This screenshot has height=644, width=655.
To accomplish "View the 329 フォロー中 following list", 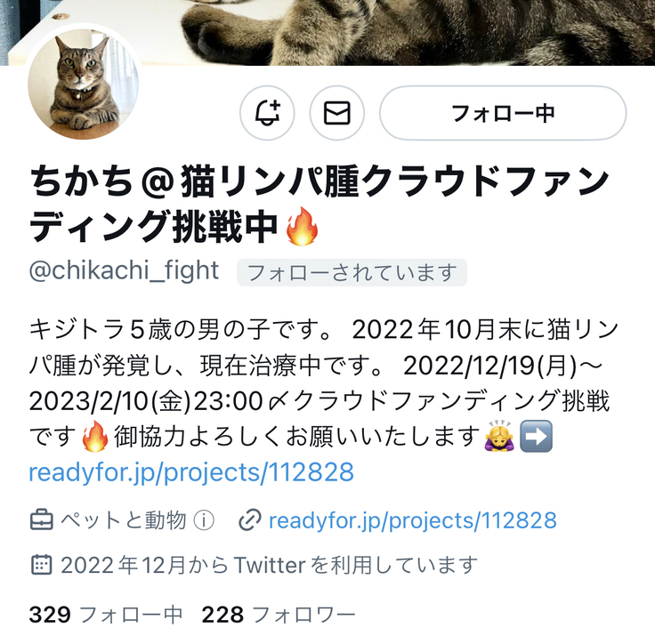I will click(x=106, y=615).
